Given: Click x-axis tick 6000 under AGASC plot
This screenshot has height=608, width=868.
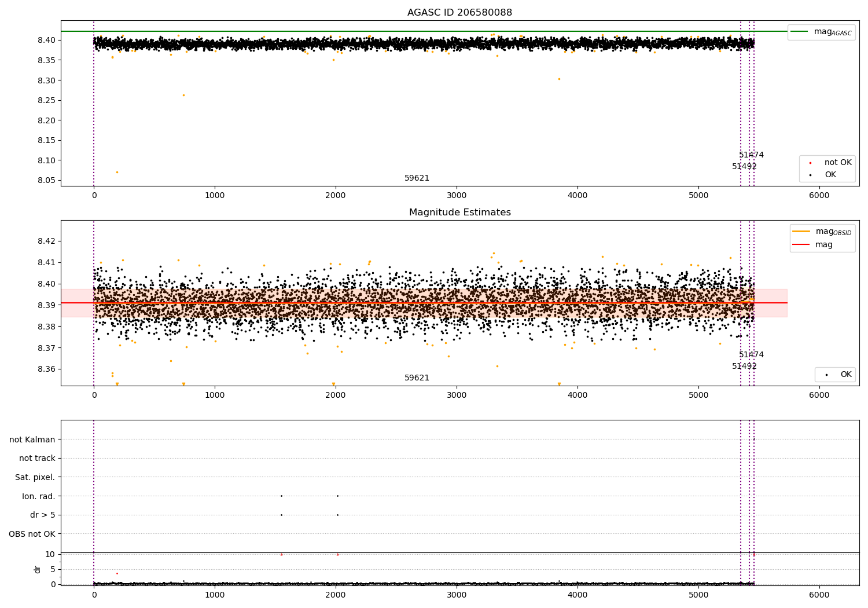Looking at the screenshot, I should pyautogui.click(x=819, y=196).
